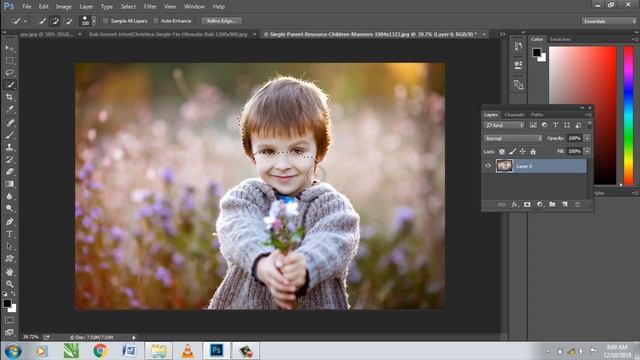Hide Layer 0 with eye icon
The width and height of the screenshot is (640, 360).
coord(488,166)
